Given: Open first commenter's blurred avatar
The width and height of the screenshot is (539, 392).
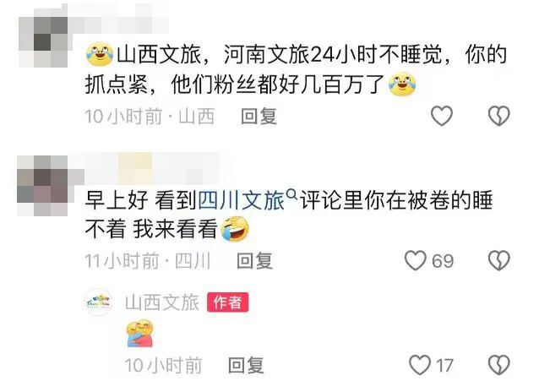Looking at the screenshot, I should point(43,42).
